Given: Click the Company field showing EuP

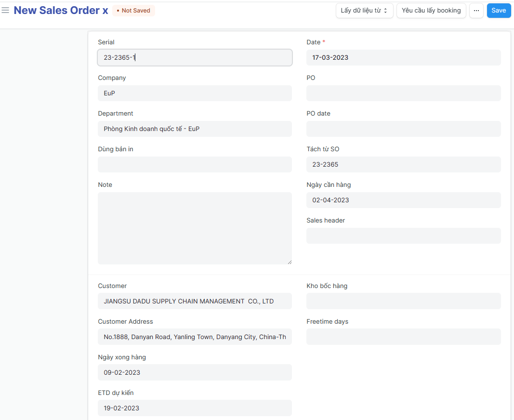Looking at the screenshot, I should [195, 93].
